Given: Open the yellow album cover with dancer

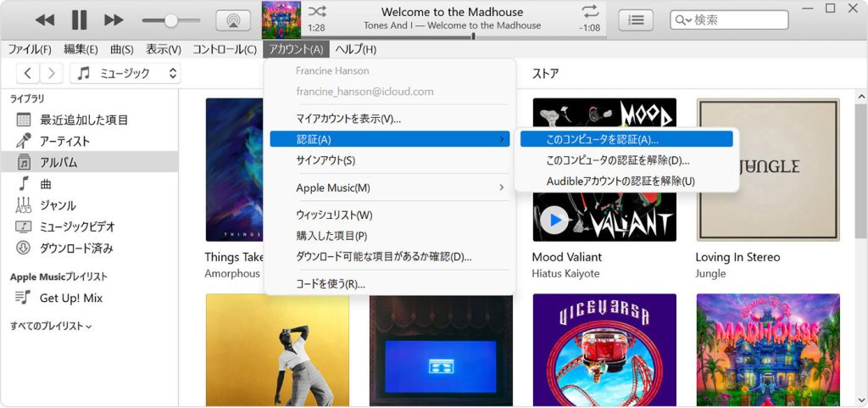Looking at the screenshot, I should pyautogui.click(x=277, y=350).
